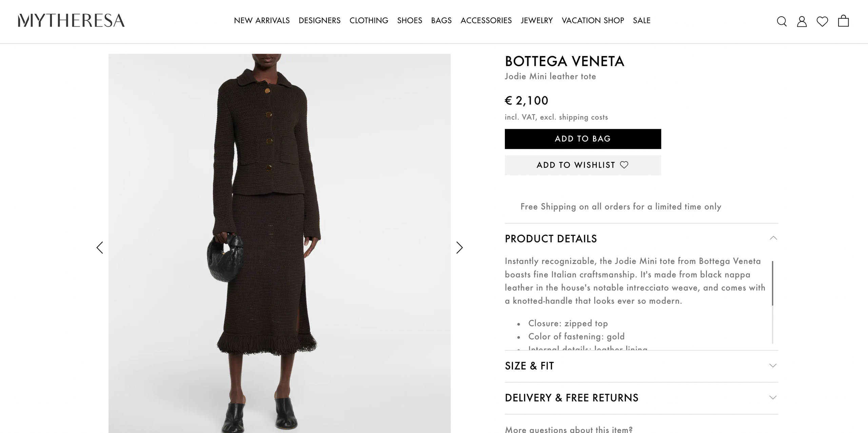Open the wishlist heart icon in header

tap(822, 21)
